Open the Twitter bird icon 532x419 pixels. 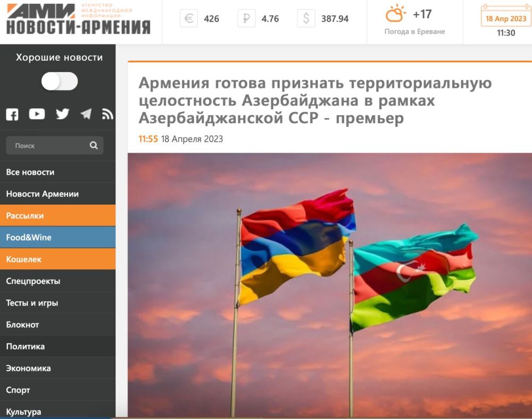pyautogui.click(x=63, y=114)
